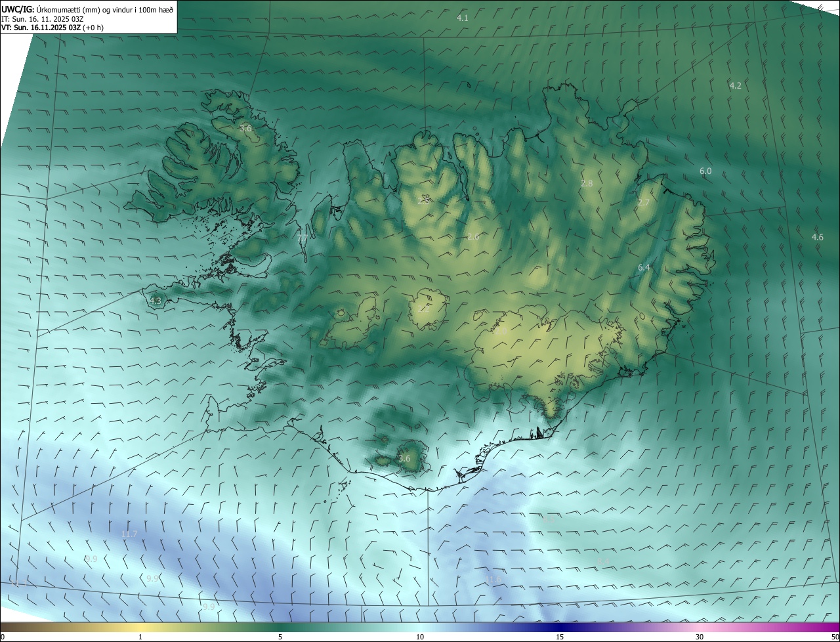Screen dimensions: 840x642
Task: Click the 4.6 precipitation value label
Action: pyautogui.click(x=817, y=237)
